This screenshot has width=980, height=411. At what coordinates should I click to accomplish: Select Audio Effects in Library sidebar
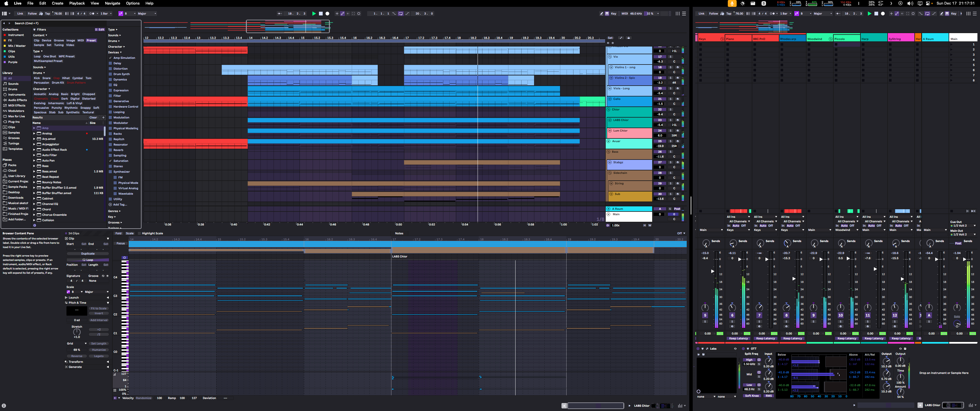pos(17,100)
